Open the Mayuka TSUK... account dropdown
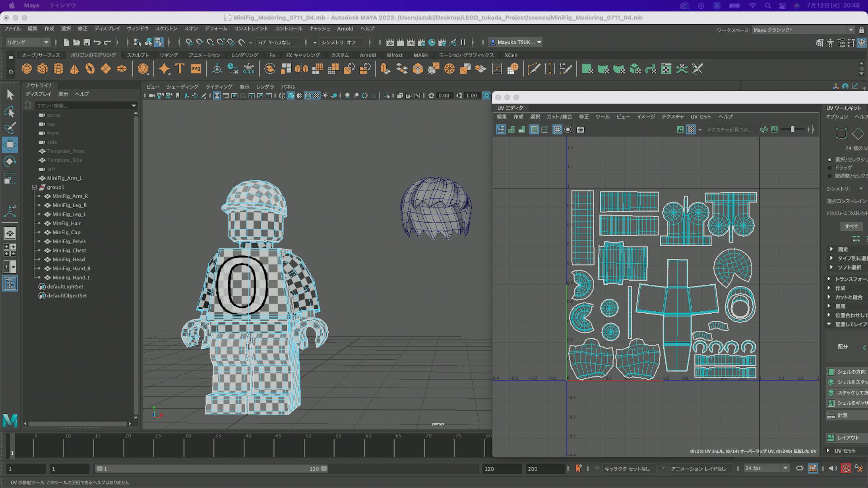The width and height of the screenshot is (868, 488). 515,42
